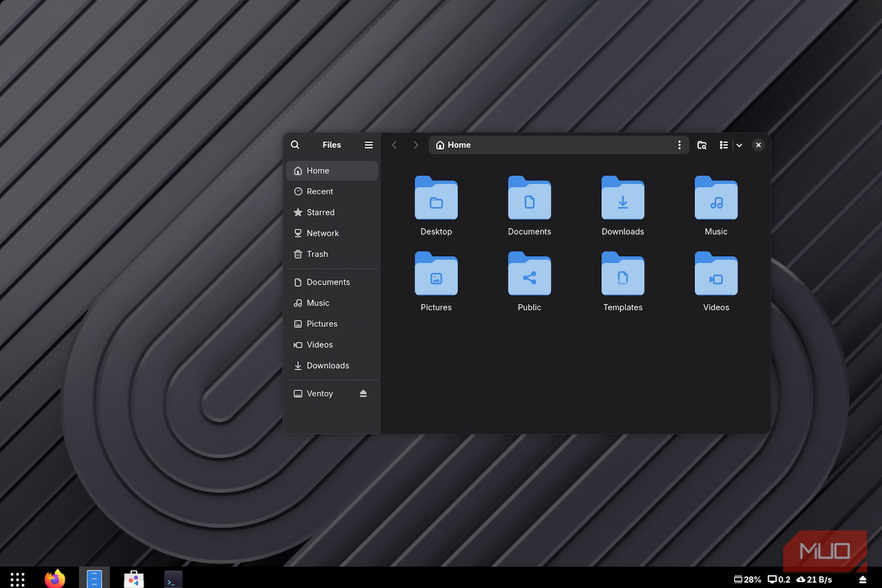Click the network speed 21 B/s indicator
This screenshot has height=588, width=882.
click(x=814, y=580)
